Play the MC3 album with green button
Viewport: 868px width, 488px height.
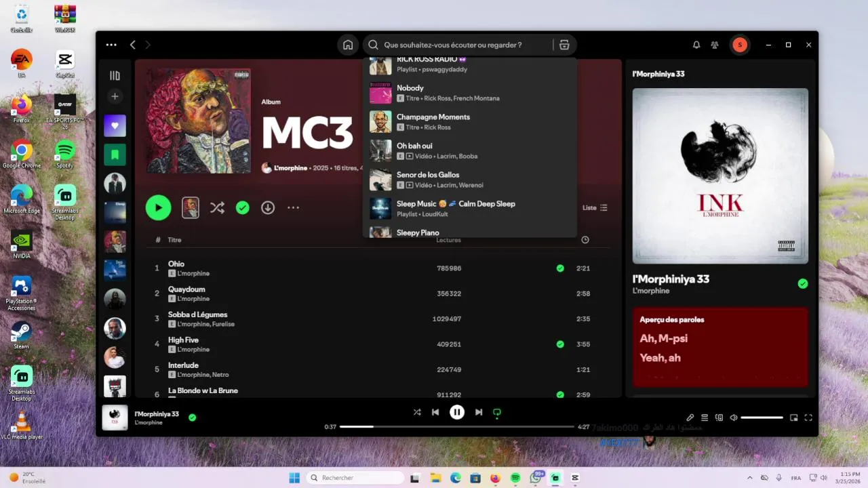coord(159,207)
